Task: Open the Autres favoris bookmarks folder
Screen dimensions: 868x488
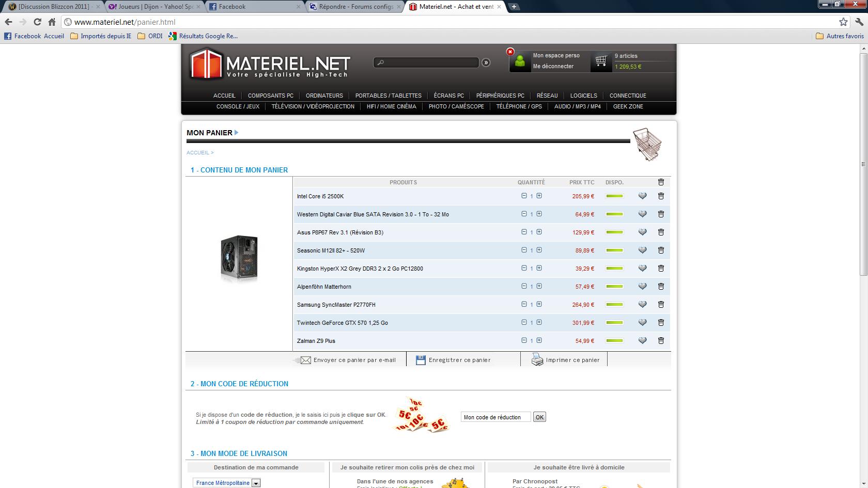Action: pos(840,36)
